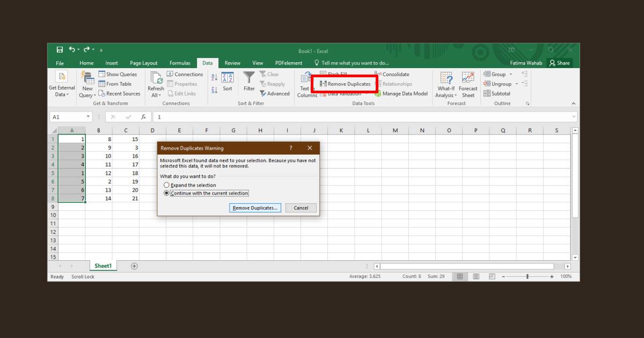Expand the formula bar chevron
The height and width of the screenshot is (338, 644).
(574, 117)
